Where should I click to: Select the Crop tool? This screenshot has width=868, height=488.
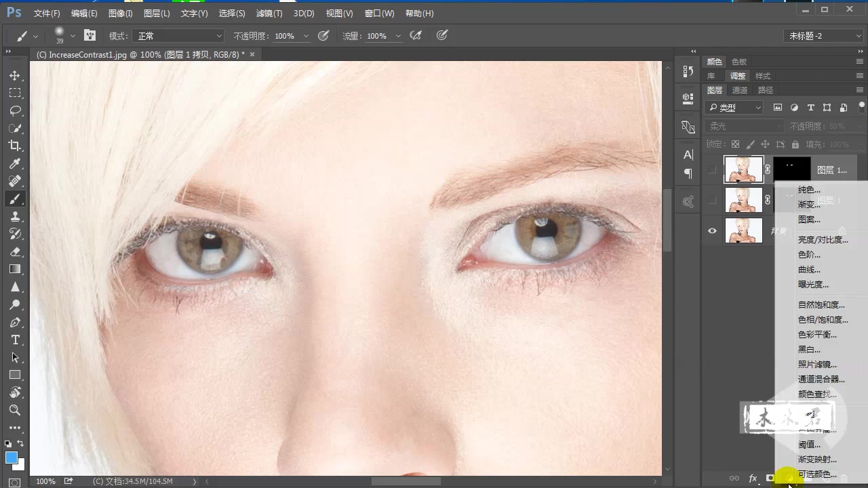(x=15, y=146)
